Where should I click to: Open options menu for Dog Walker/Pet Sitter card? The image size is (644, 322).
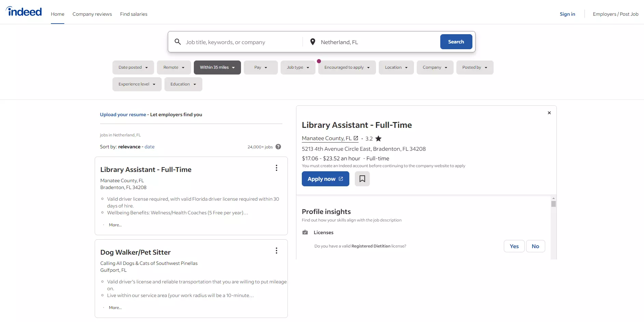coord(277,251)
